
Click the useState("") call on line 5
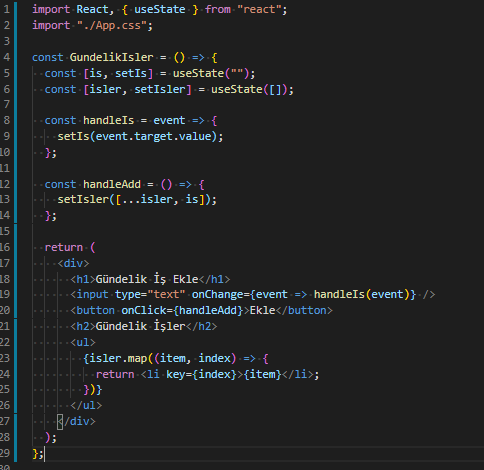tap(211, 73)
